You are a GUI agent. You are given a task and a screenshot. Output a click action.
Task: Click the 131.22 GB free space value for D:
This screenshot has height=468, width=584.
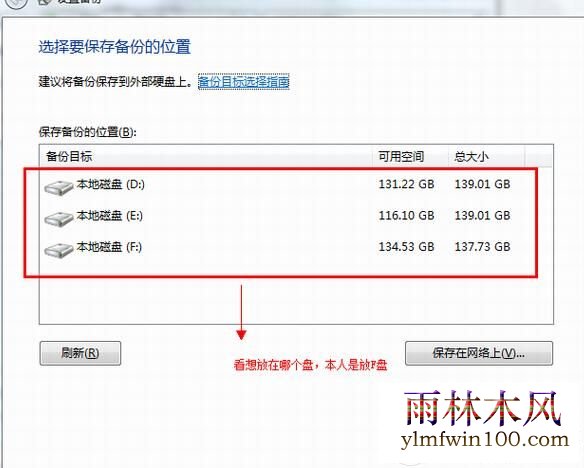(x=406, y=184)
